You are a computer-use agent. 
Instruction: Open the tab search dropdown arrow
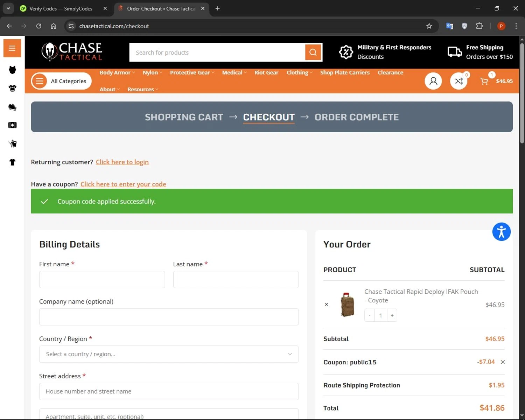8,8
